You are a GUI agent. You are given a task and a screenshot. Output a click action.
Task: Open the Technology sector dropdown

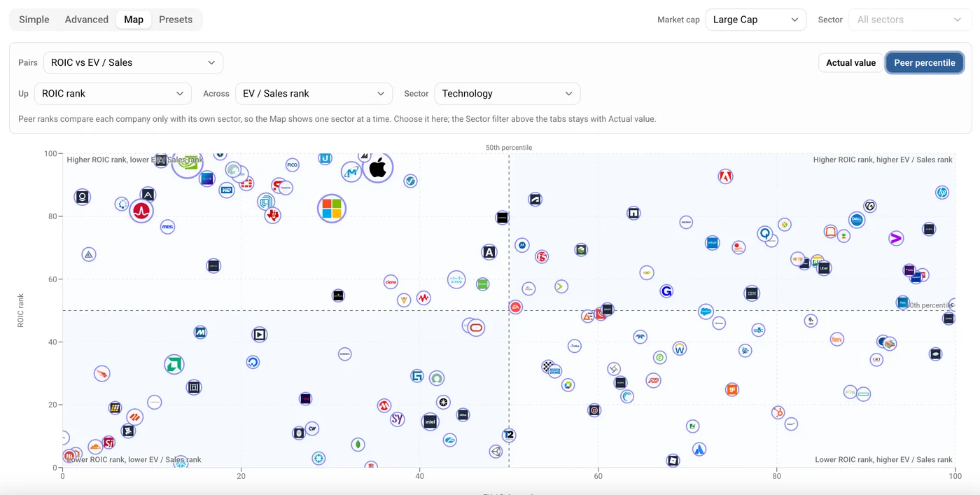pyautogui.click(x=507, y=93)
